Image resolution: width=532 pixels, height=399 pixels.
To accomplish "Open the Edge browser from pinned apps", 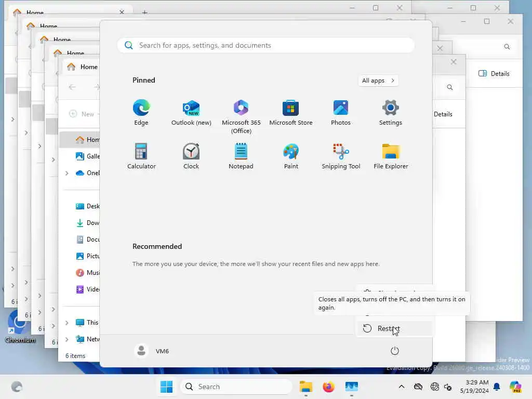I will [141, 113].
